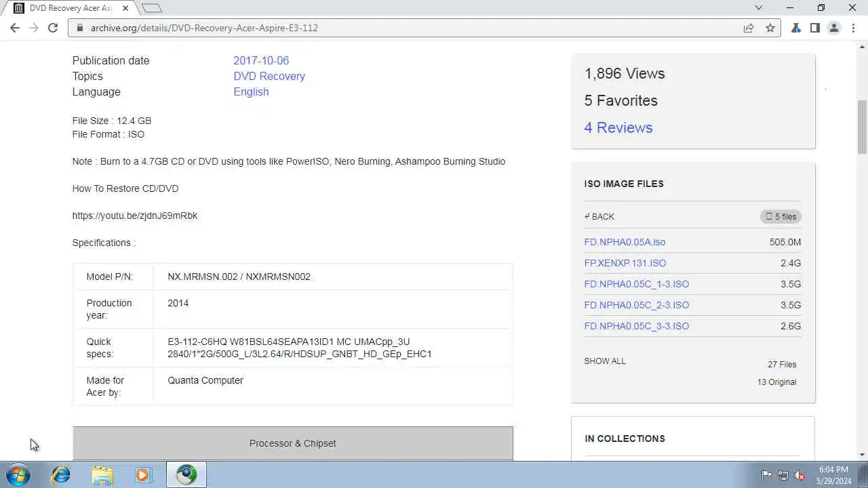
Task: Click the 13 Original text
Action: (776, 382)
